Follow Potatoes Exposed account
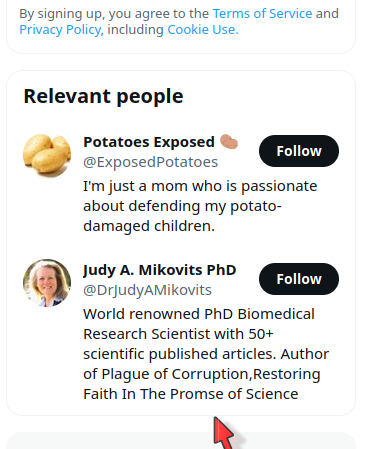 [x=299, y=151]
